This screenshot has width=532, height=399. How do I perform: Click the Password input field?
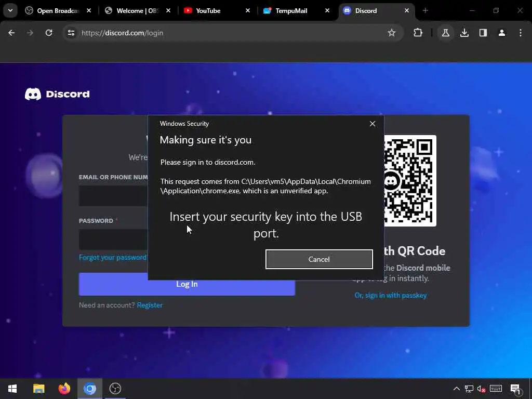113,239
